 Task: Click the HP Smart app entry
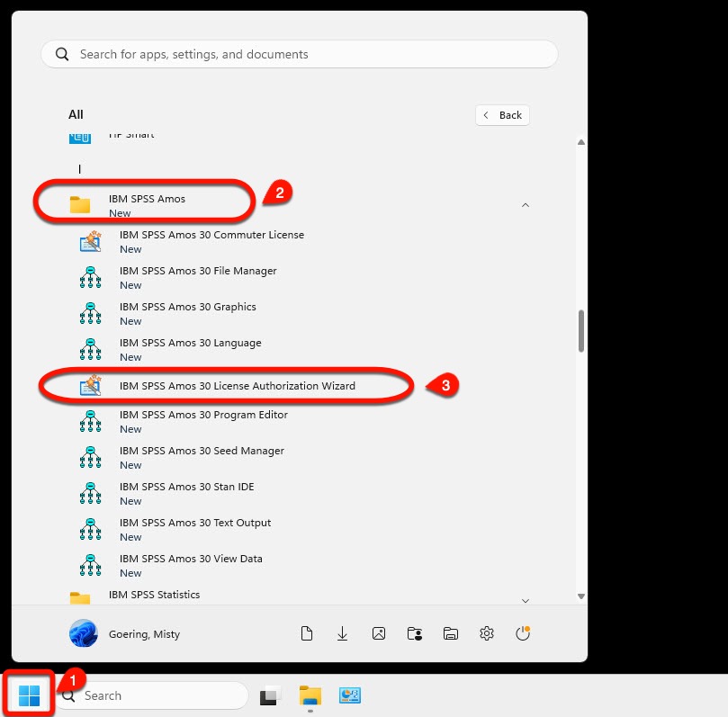click(300, 137)
